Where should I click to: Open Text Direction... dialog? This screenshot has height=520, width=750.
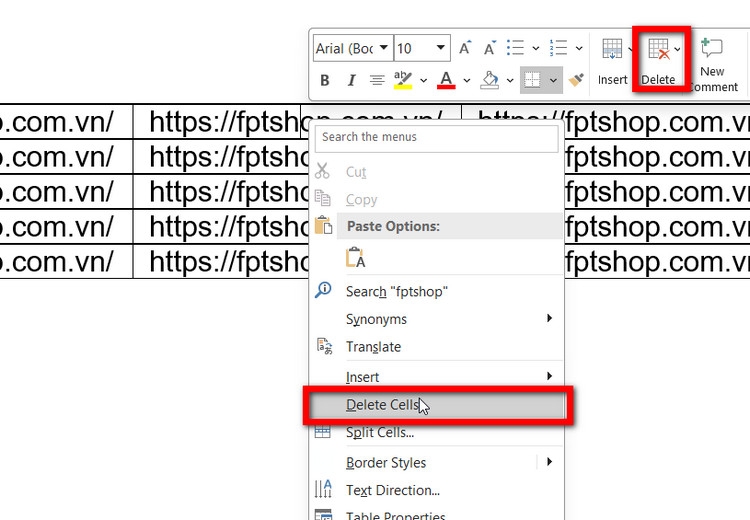point(436,490)
